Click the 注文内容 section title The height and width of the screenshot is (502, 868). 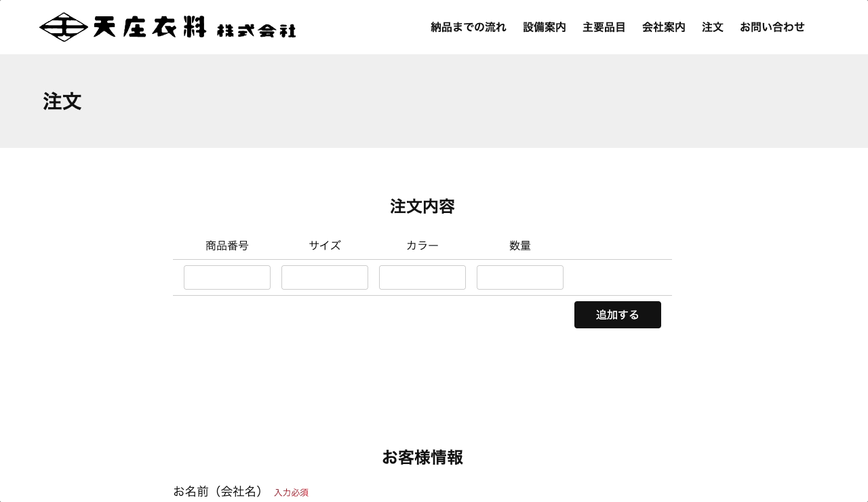tap(422, 207)
